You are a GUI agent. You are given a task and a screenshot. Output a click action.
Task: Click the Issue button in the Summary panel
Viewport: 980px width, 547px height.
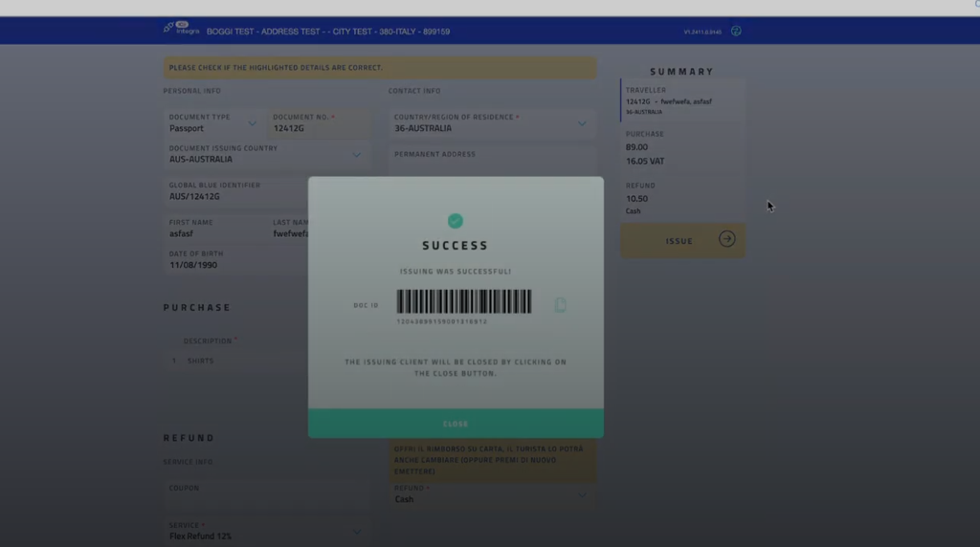[682, 240]
